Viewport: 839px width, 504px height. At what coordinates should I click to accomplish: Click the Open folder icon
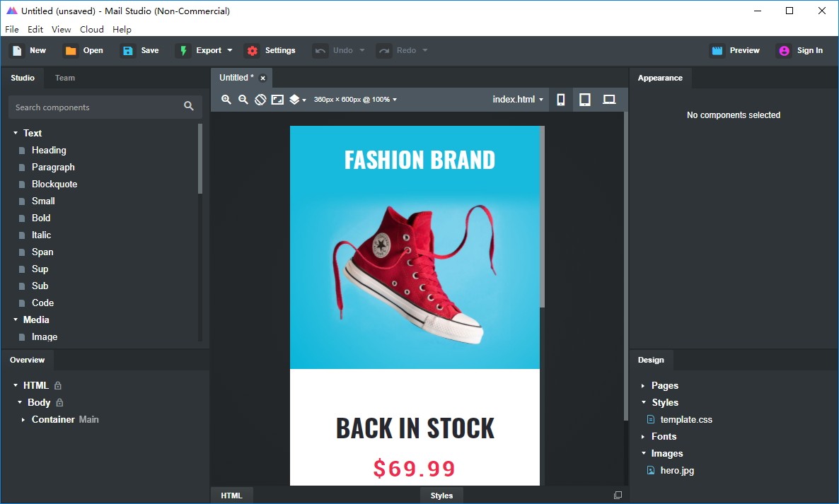[71, 51]
